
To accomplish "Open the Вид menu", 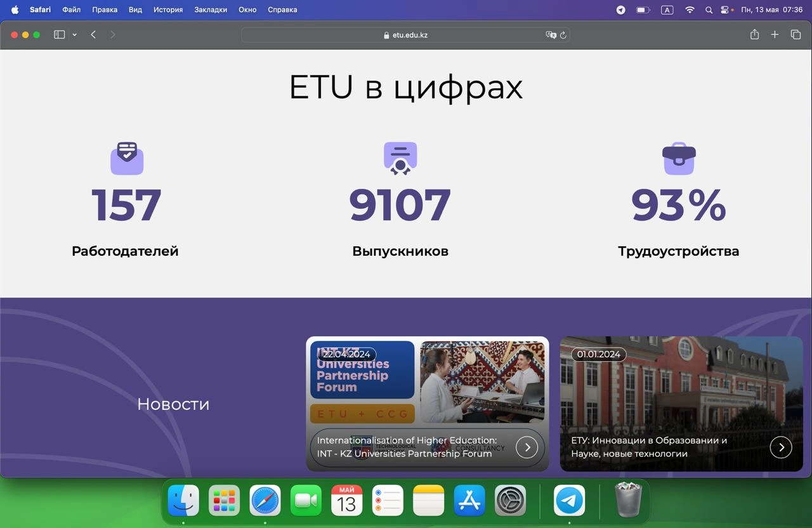I will point(135,10).
